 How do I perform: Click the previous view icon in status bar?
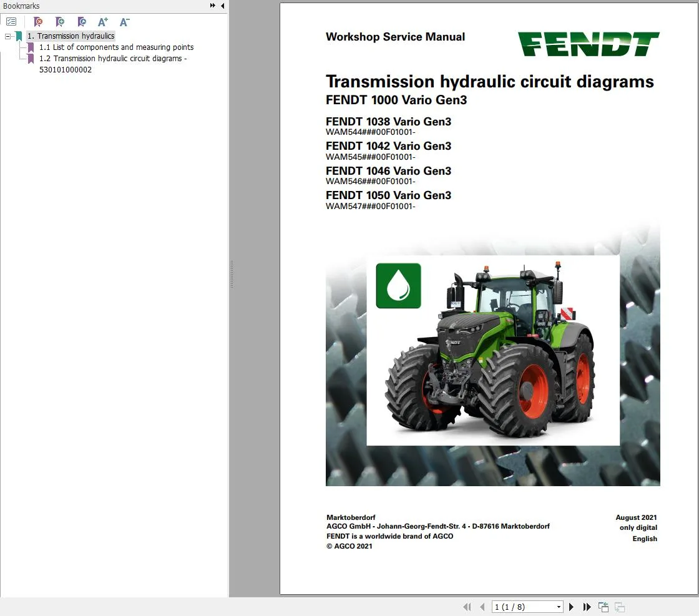[x=604, y=607]
